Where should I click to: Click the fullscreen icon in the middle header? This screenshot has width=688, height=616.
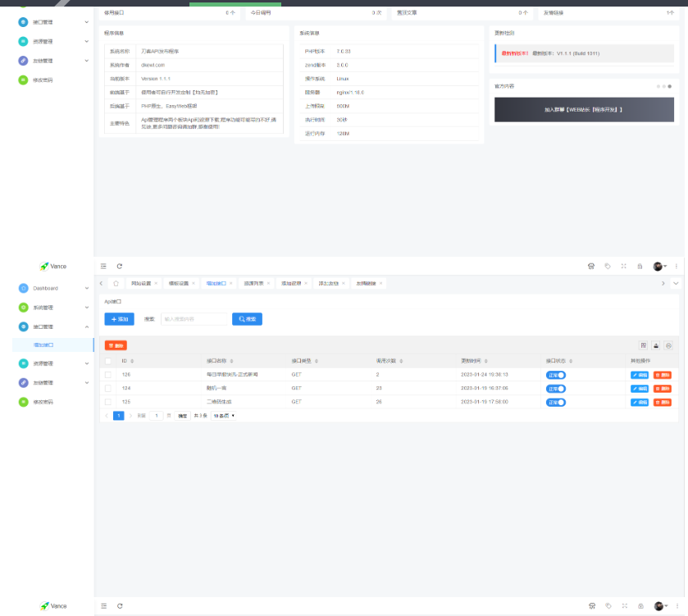[x=624, y=266]
